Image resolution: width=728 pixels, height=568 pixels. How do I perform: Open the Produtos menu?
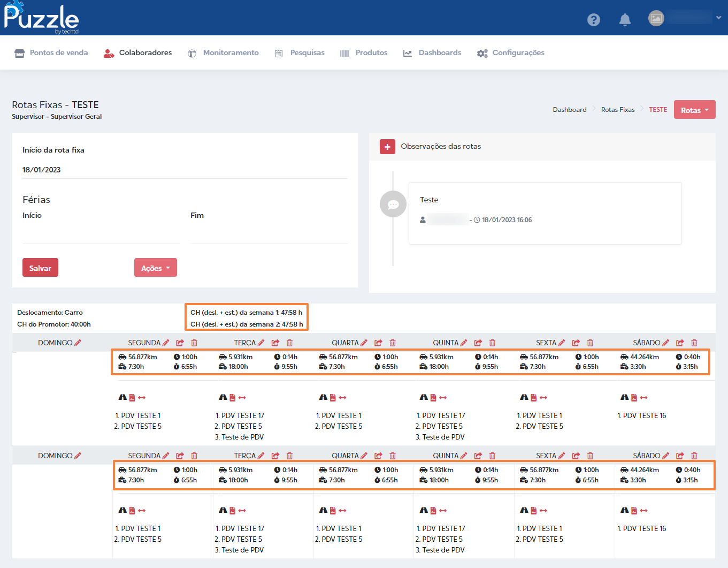364,52
